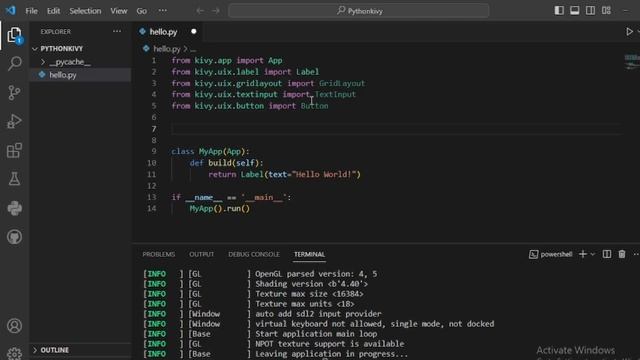Open the Source Control view
The width and height of the screenshot is (640, 360).
pyautogui.click(x=14, y=93)
